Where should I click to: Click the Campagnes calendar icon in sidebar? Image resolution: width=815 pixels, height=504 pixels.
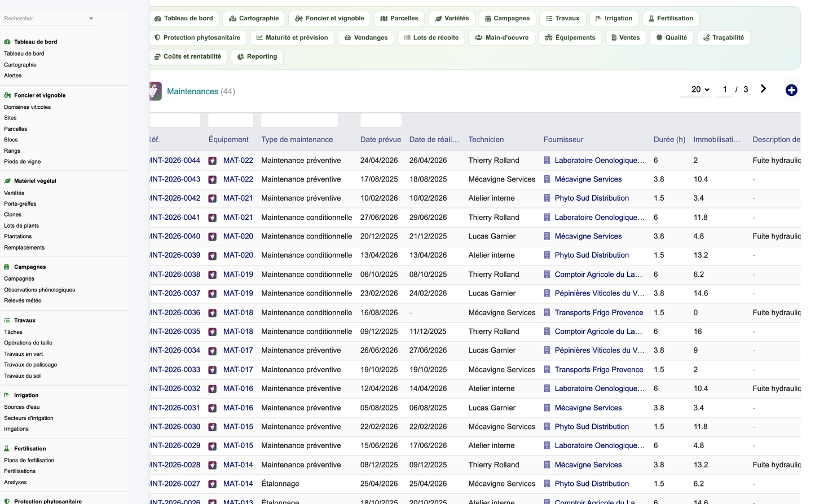pyautogui.click(x=7, y=267)
